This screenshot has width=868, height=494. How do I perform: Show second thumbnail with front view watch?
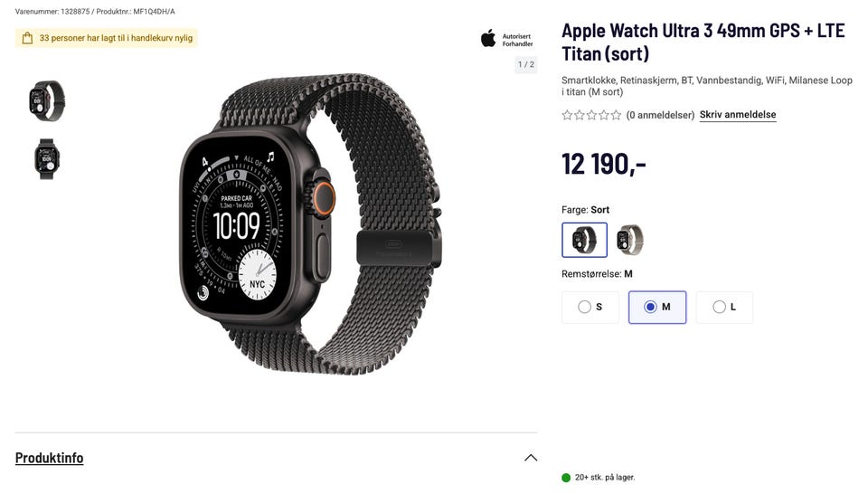pyautogui.click(x=47, y=159)
